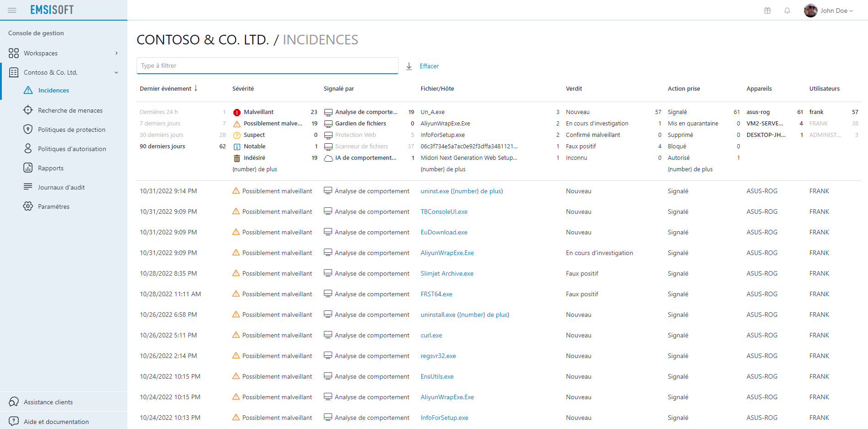Filter by Possiblement malve... warning icon
Image resolution: width=868 pixels, height=429 pixels.
(237, 124)
